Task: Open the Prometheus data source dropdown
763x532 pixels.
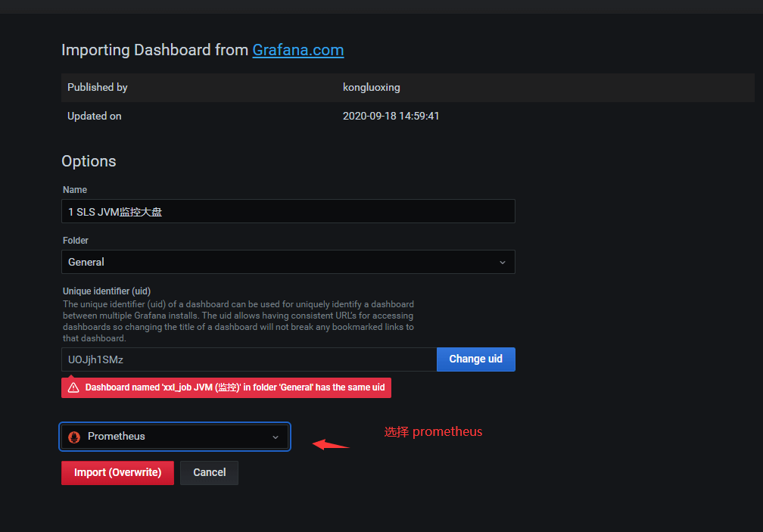Action: (x=175, y=437)
